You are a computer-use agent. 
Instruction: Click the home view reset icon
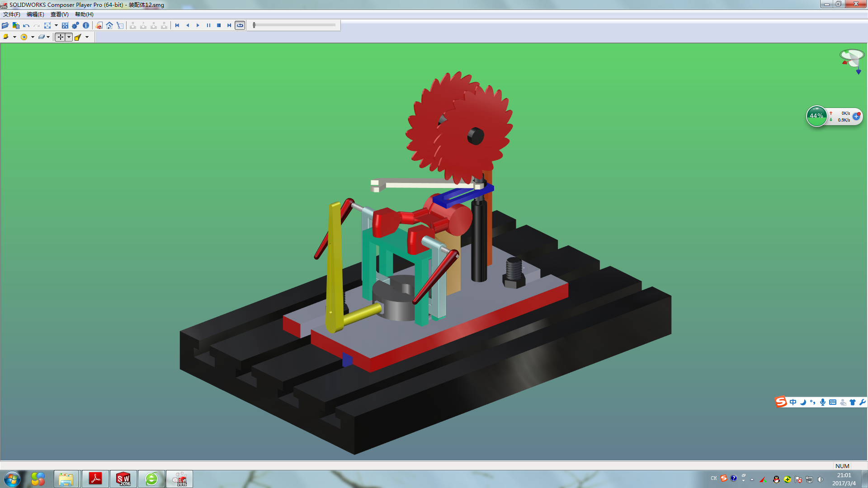[109, 25]
